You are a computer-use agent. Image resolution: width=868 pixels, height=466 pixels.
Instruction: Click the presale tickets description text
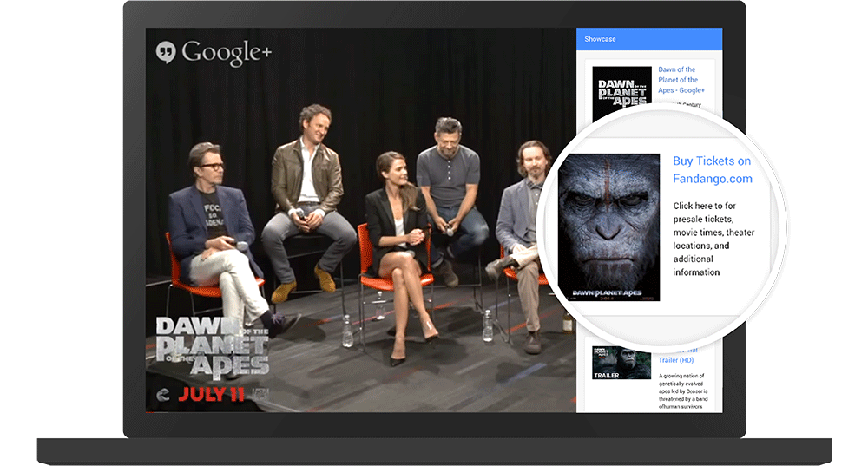[x=713, y=239]
